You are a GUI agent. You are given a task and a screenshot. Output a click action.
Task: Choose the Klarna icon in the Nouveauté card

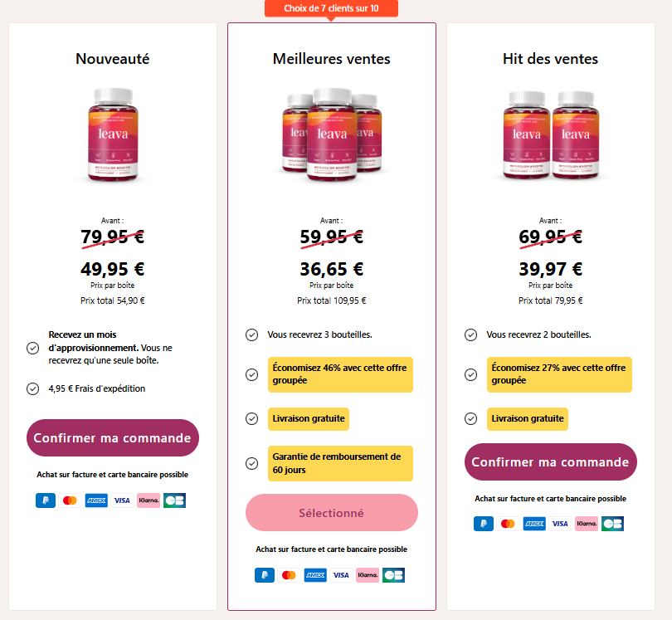(x=148, y=500)
